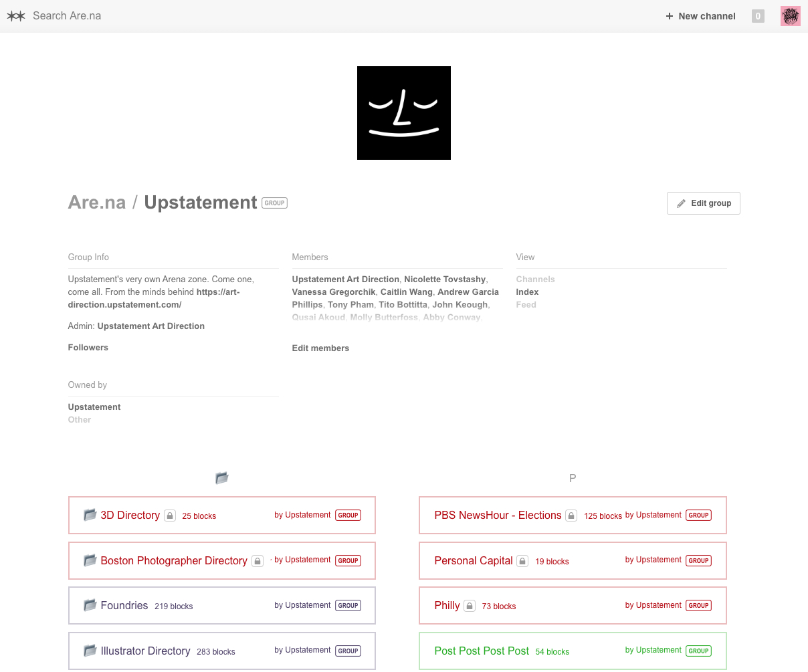Open the notifications counter showing 0
The width and height of the screenshot is (808, 672).
tap(758, 16)
